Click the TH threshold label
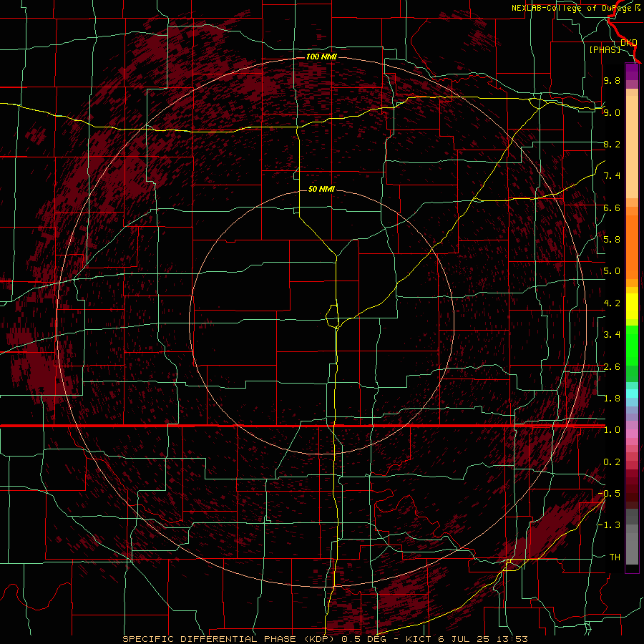 point(615,557)
